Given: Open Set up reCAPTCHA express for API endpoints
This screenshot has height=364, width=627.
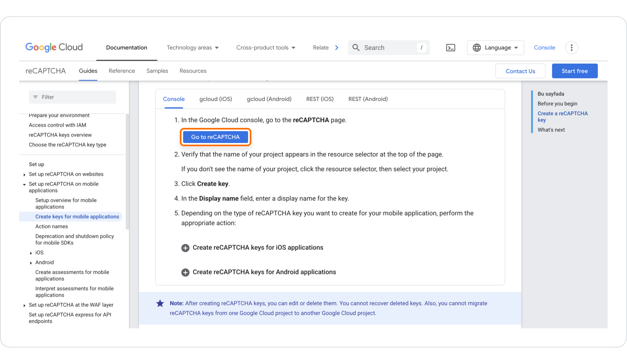Looking at the screenshot, I should coord(70,318).
